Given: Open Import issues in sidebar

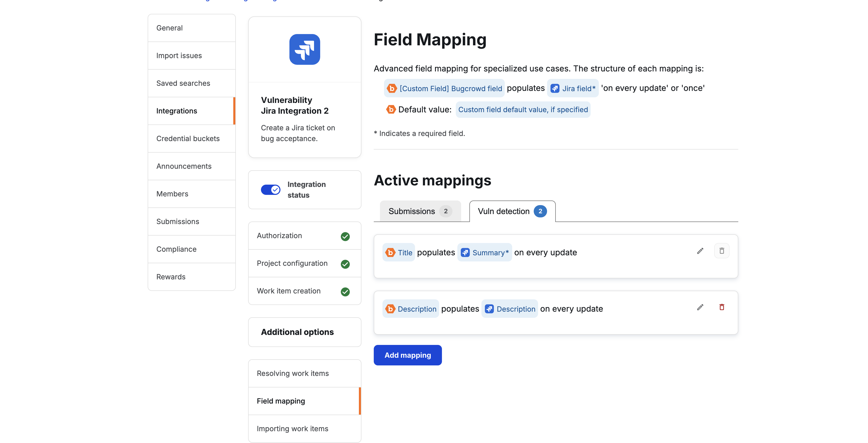Looking at the screenshot, I should pyautogui.click(x=191, y=56).
